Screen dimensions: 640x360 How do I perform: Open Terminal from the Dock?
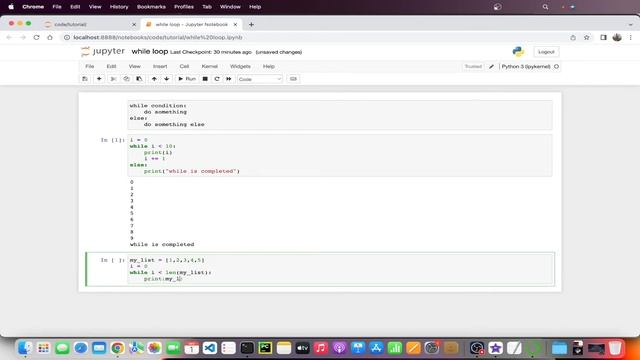point(247,348)
